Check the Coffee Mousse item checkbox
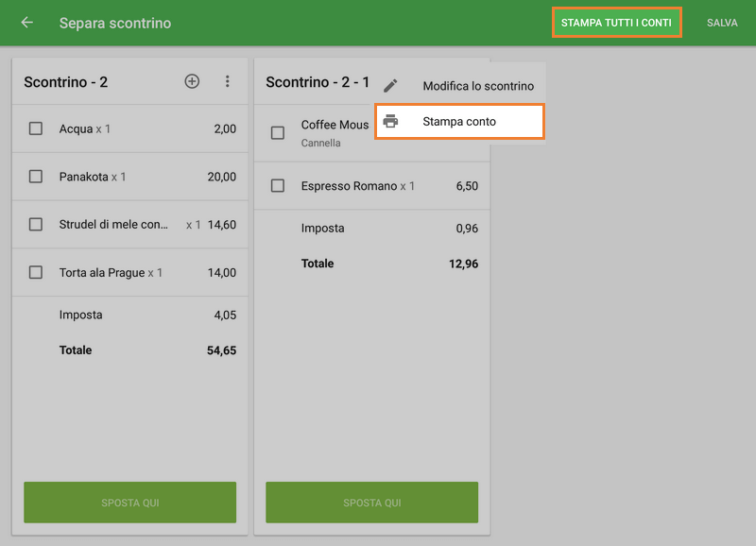This screenshot has height=546, width=756. 278,133
